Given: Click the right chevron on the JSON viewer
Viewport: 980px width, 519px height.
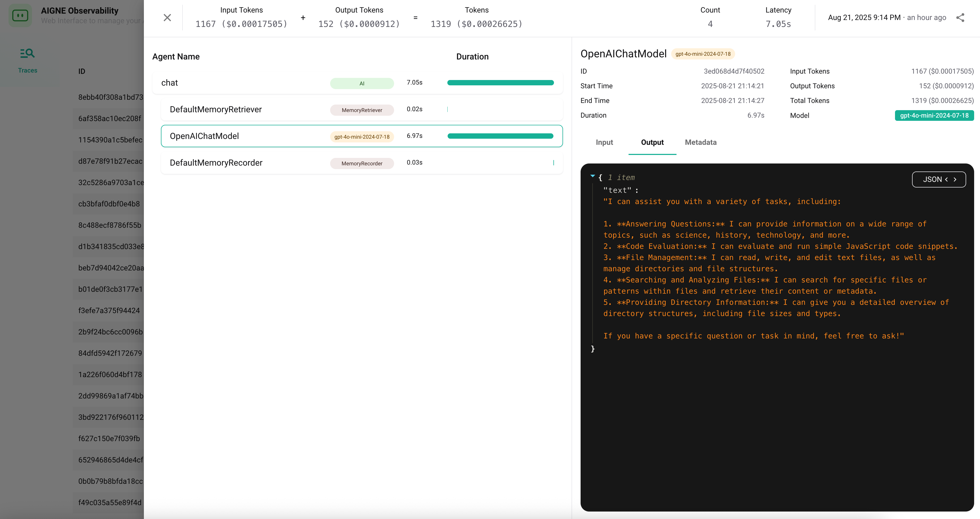Looking at the screenshot, I should (x=955, y=179).
